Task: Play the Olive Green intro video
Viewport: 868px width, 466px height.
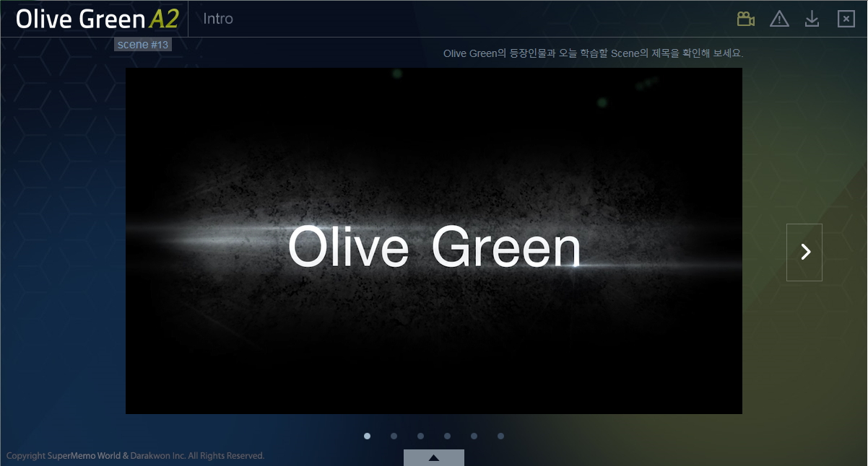Action: pos(433,241)
